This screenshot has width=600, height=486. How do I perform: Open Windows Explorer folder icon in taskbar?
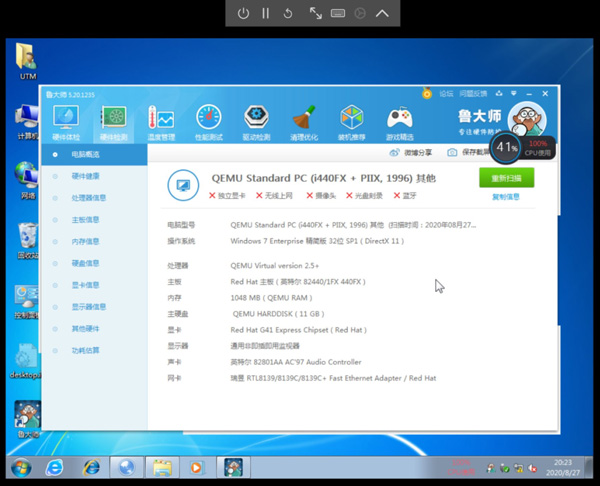pos(163,468)
